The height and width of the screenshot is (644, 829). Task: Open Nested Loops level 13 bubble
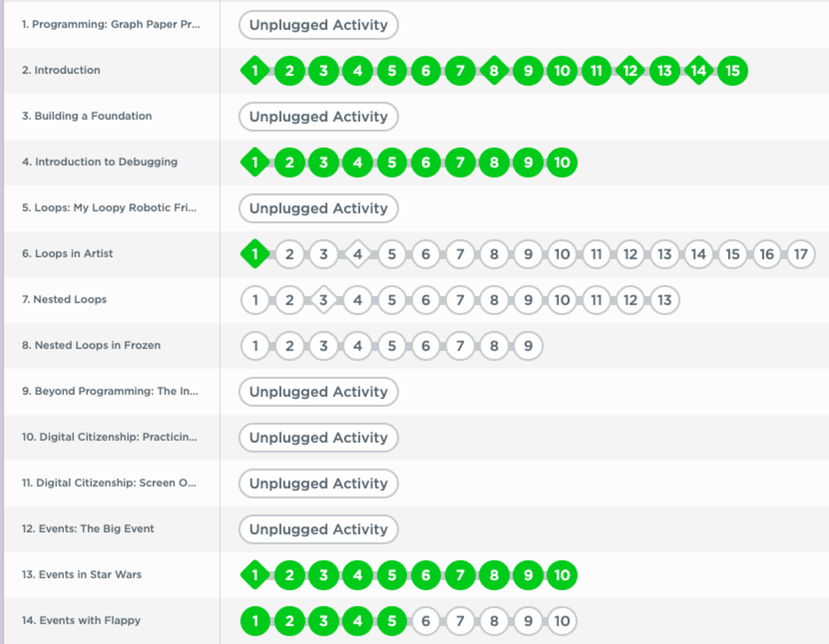[x=664, y=300]
